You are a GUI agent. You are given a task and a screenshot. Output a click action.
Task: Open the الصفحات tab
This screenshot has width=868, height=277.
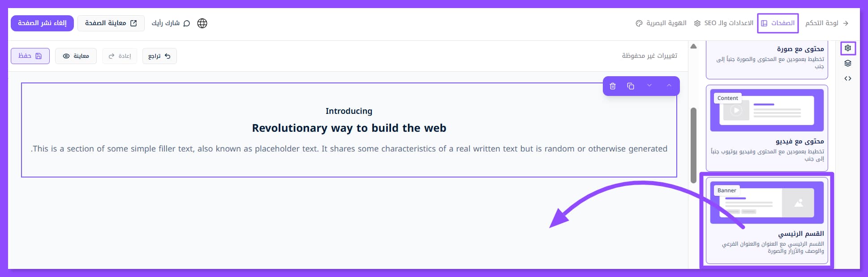click(x=778, y=23)
